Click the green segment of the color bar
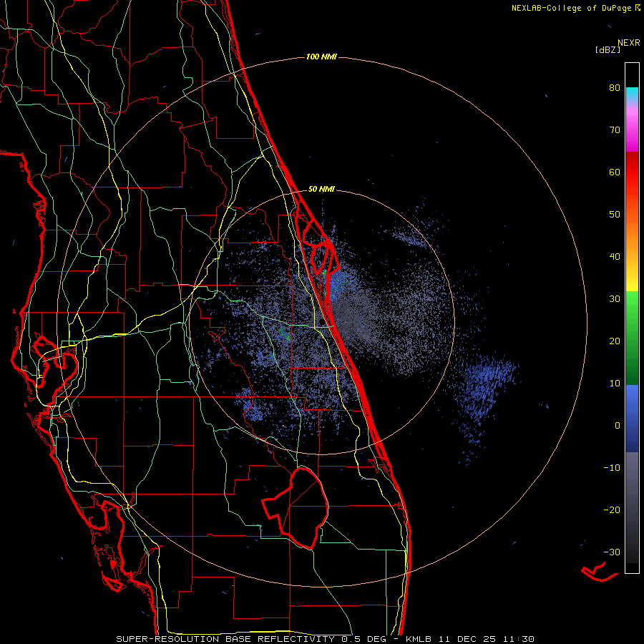This screenshot has height=644, width=644. click(632, 338)
